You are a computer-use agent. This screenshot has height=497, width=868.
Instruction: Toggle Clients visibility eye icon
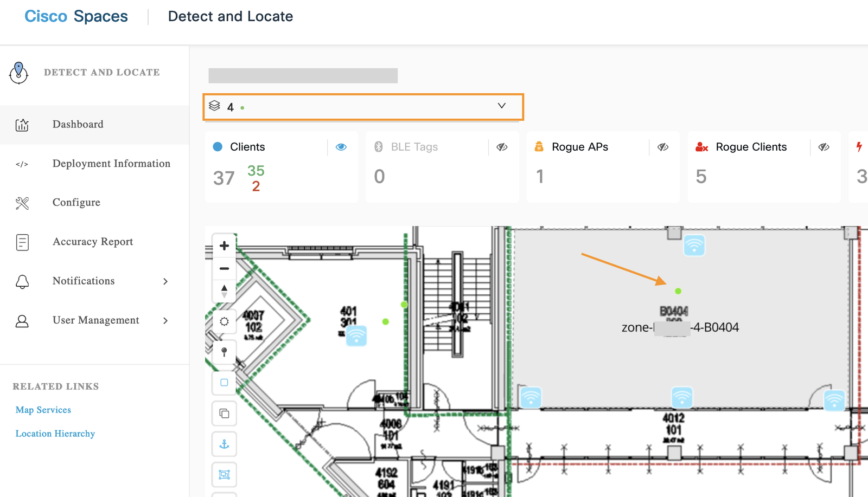(341, 147)
